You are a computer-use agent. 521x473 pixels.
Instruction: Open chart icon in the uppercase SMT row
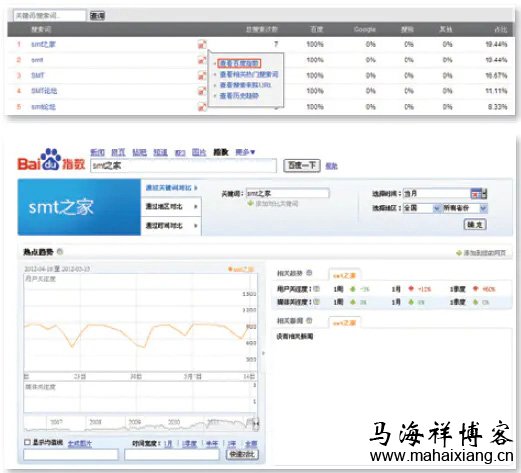pyautogui.click(x=202, y=76)
